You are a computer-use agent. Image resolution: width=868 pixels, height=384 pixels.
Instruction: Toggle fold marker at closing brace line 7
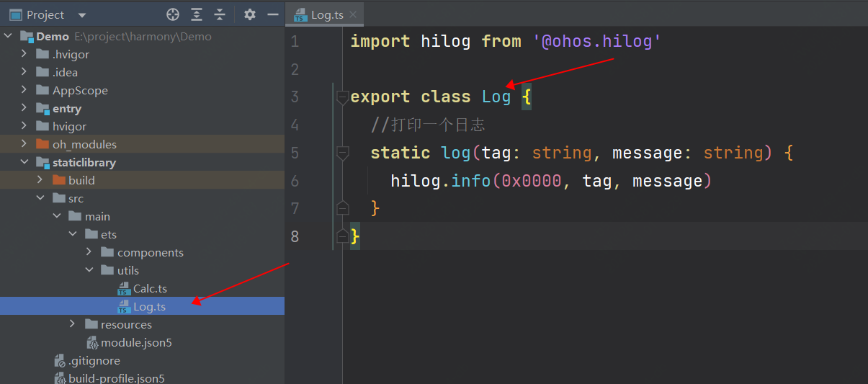pos(343,208)
